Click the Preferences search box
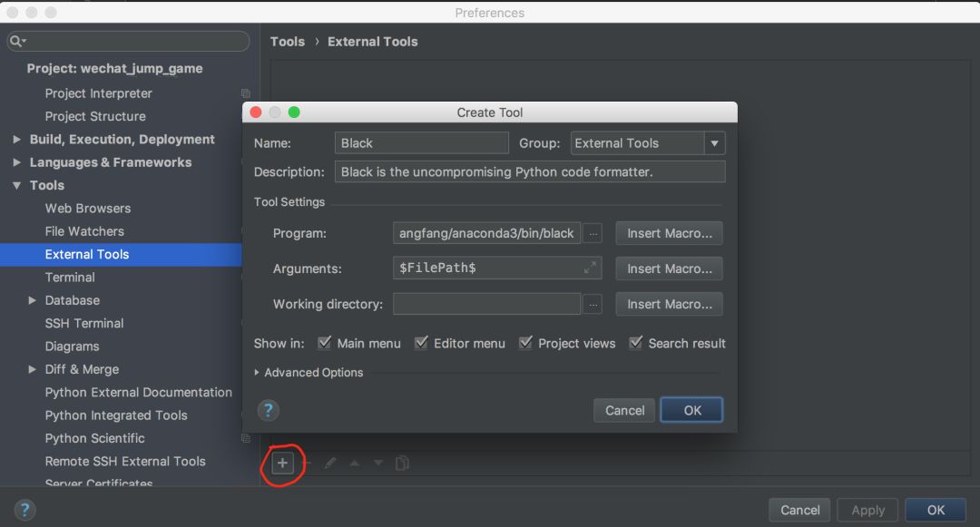The width and height of the screenshot is (980, 527). point(128,41)
